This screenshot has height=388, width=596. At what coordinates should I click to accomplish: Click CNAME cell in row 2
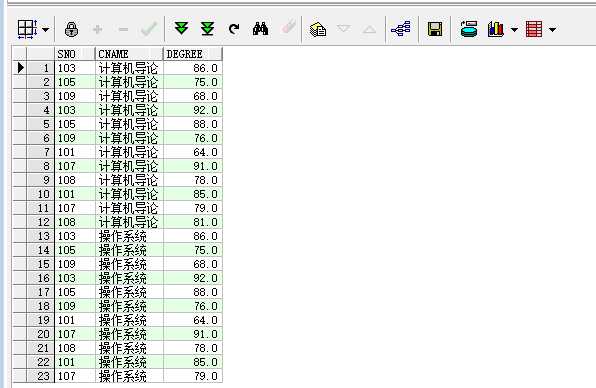coord(129,82)
